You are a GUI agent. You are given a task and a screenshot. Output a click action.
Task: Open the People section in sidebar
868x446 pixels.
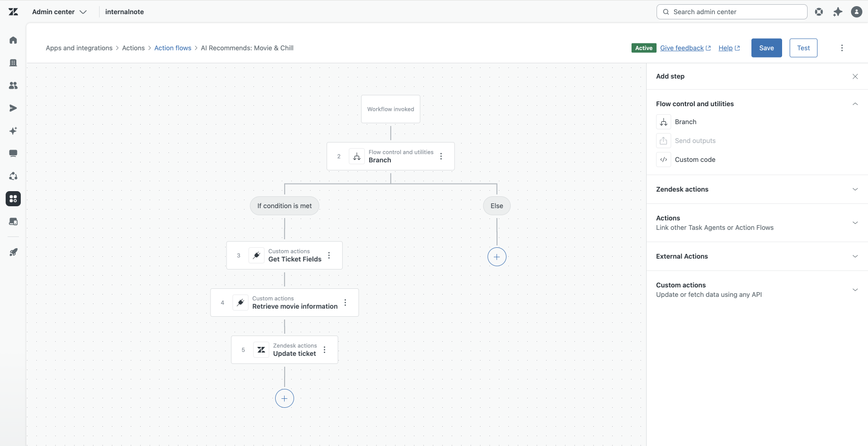13,85
